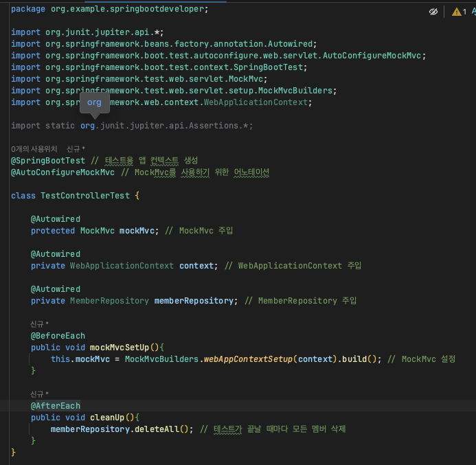The width and height of the screenshot is (476, 465).
Task: Click 'WebApplicationContext' type in the field declaration
Action: (x=122, y=266)
